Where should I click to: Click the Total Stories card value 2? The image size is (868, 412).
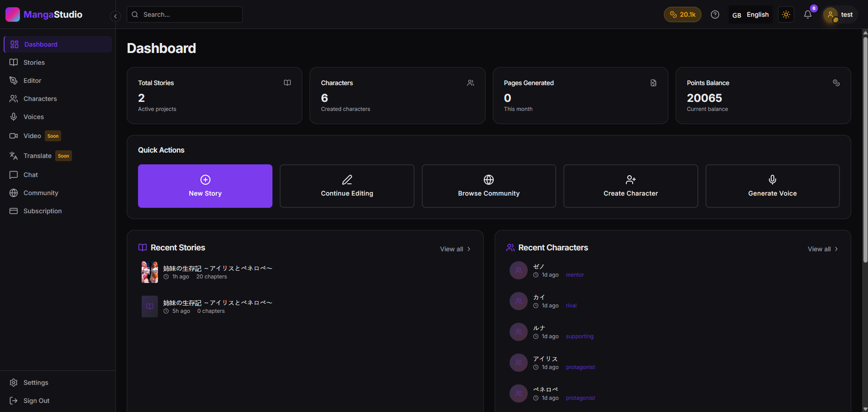142,98
